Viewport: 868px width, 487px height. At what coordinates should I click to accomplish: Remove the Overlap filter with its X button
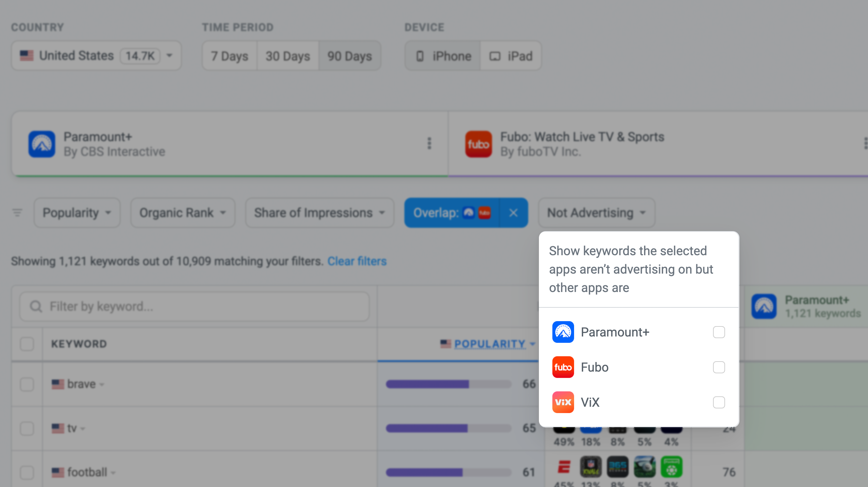(x=514, y=212)
